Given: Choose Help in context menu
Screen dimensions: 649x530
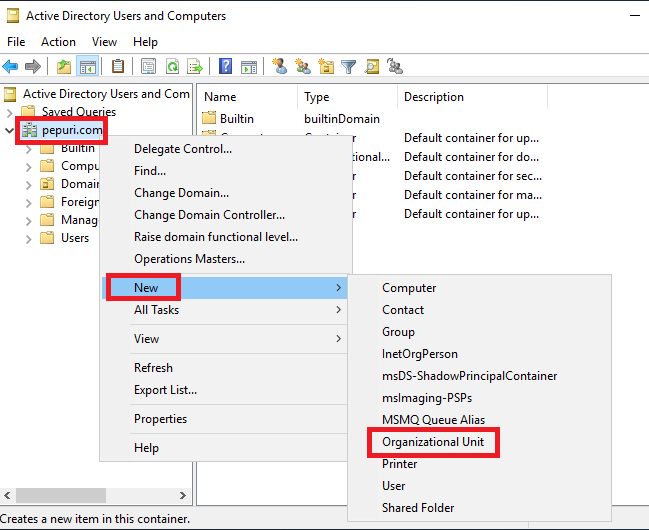Looking at the screenshot, I should [225, 448].
